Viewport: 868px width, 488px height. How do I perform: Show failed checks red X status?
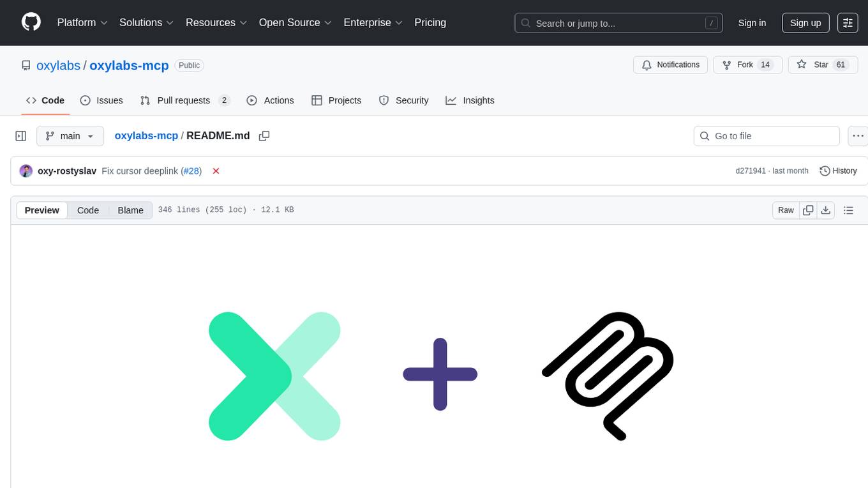click(x=216, y=171)
